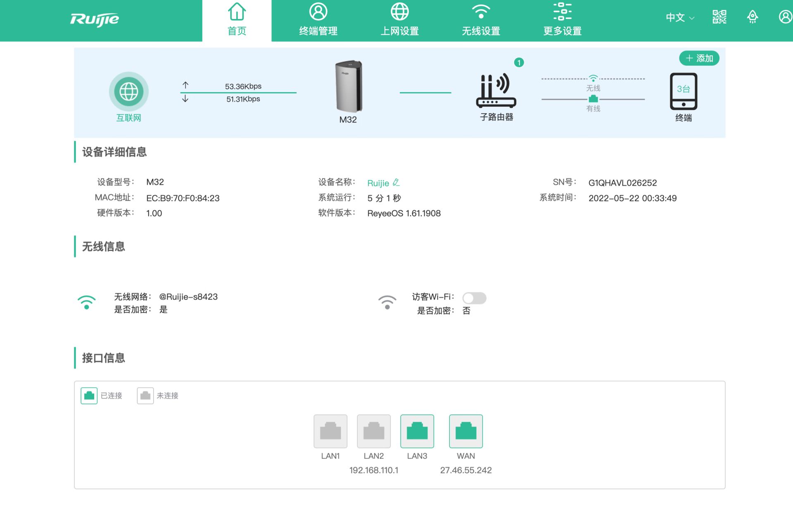Open the QR code icon in header

pos(719,17)
